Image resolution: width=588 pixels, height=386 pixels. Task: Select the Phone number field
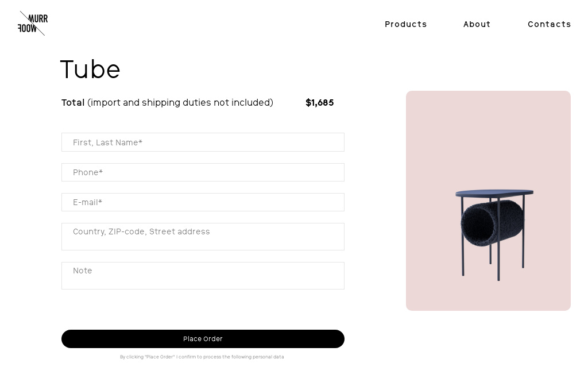(x=203, y=172)
